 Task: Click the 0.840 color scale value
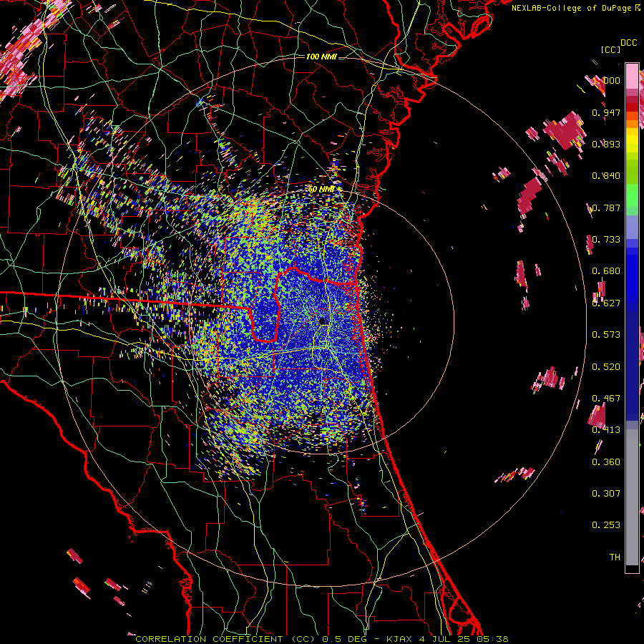pos(606,176)
